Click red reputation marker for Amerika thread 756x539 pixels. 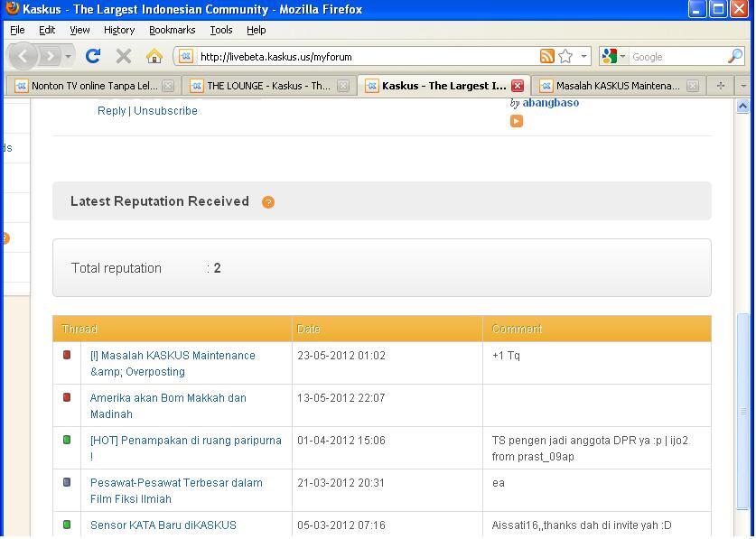(x=67, y=397)
